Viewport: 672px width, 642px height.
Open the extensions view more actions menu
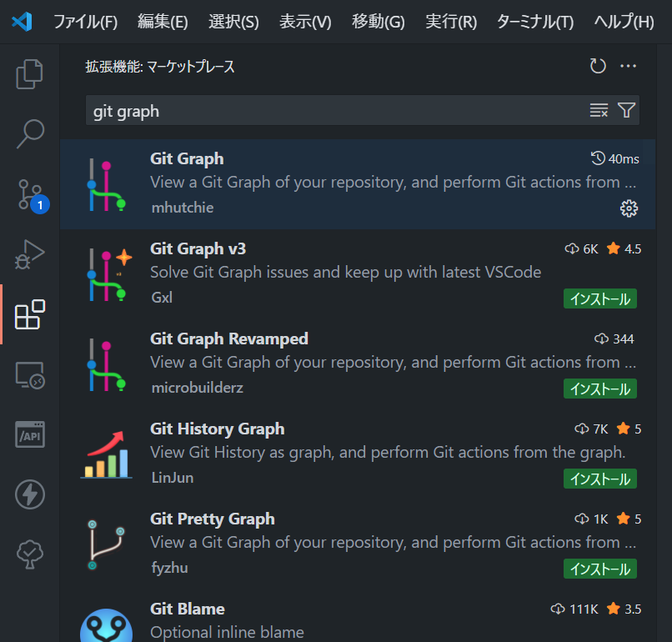coord(629,66)
